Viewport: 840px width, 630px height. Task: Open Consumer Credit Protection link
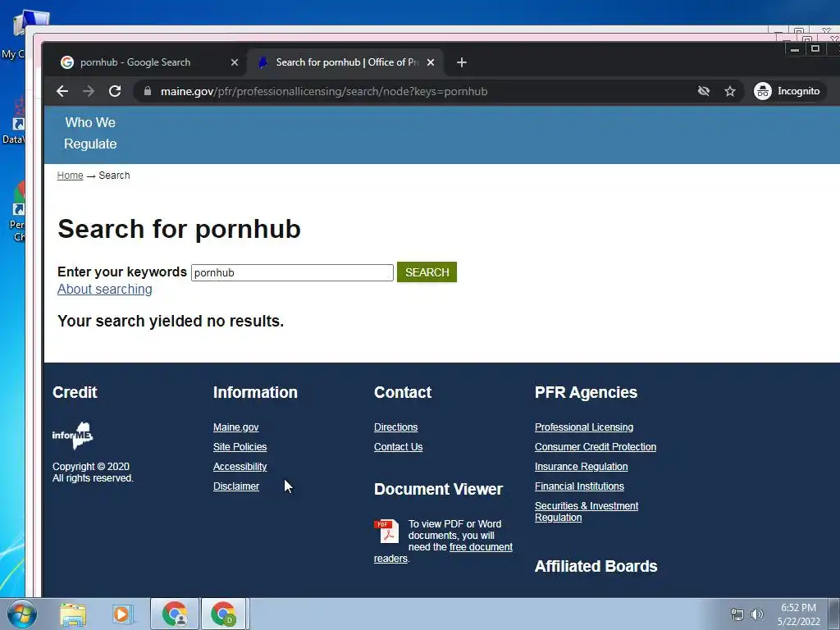coord(596,447)
